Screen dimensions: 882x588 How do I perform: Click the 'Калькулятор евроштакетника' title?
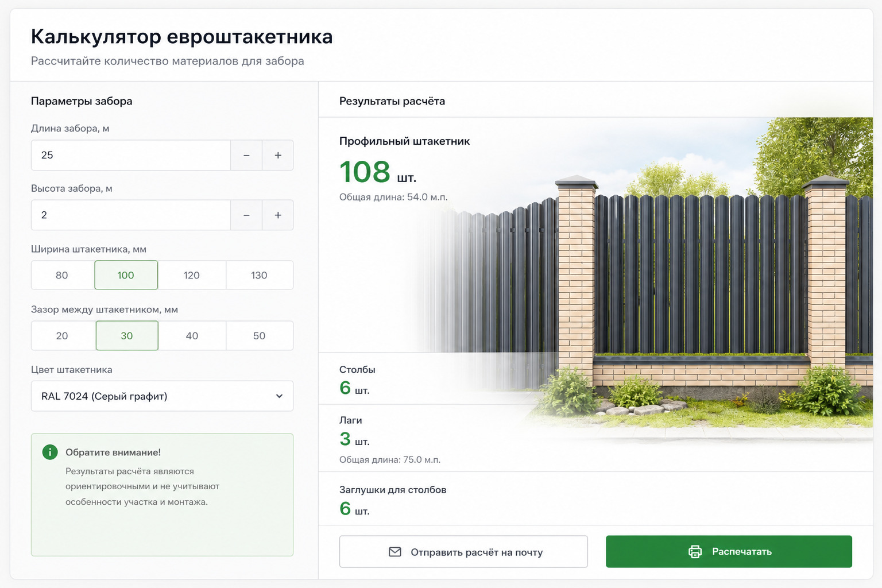(x=181, y=37)
